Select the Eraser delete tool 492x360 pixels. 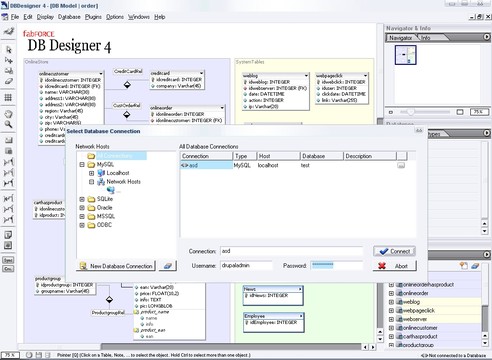[x=9, y=81]
